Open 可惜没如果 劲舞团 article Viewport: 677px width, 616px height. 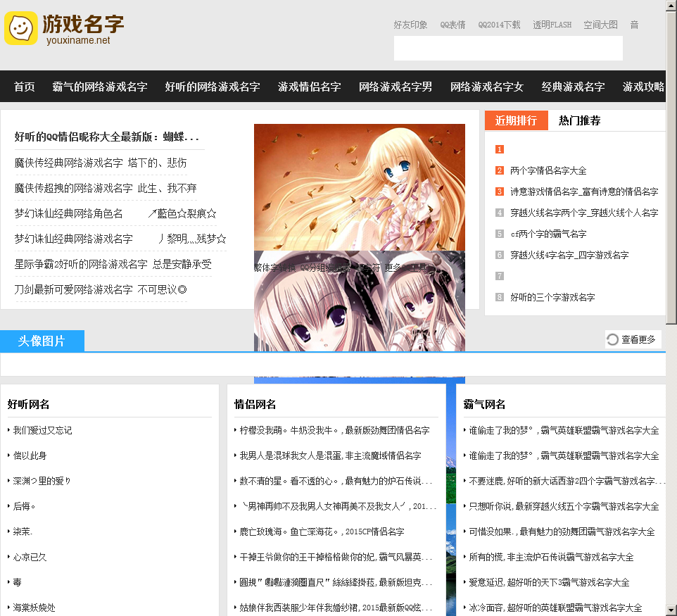(x=562, y=532)
